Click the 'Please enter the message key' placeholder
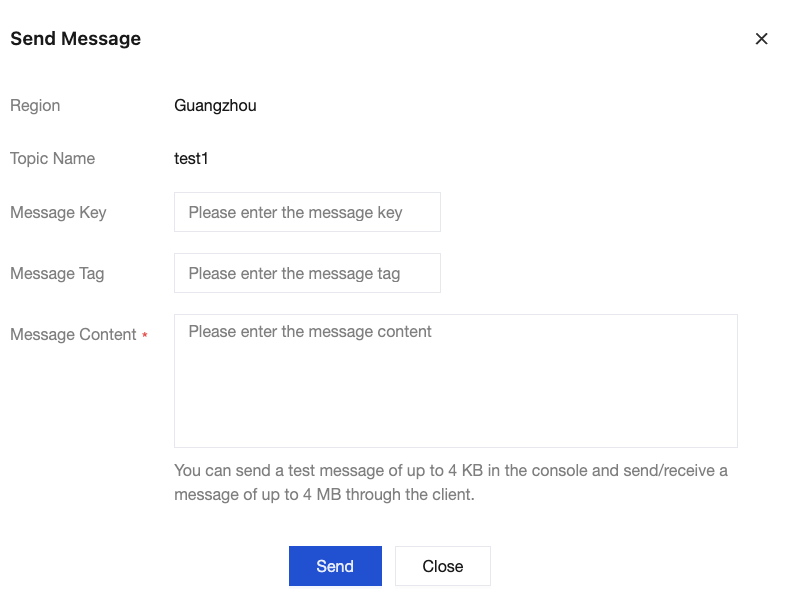Image resolution: width=790 pixels, height=604 pixels. tap(295, 212)
